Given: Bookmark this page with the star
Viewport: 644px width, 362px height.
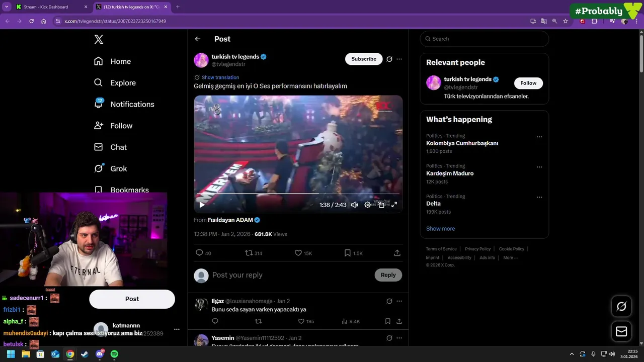Looking at the screenshot, I should (566, 21).
